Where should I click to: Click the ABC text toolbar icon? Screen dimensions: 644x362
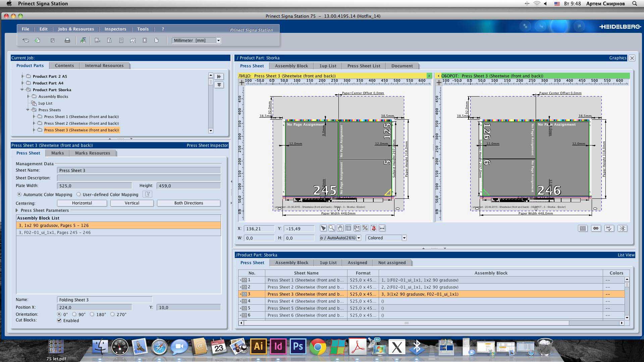pos(98,40)
